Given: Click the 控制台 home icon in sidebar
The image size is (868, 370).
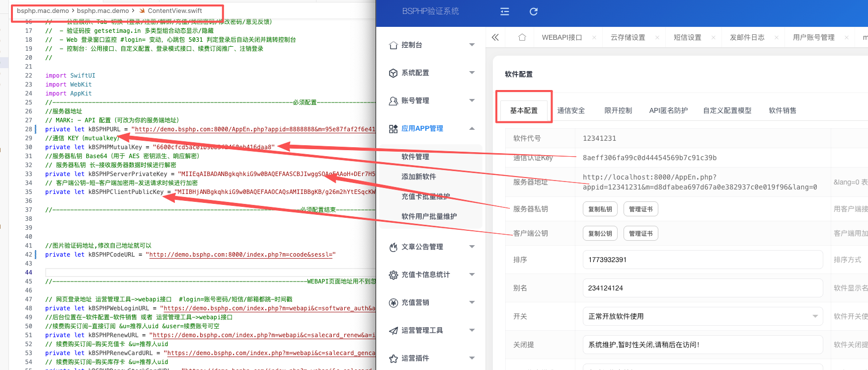Looking at the screenshot, I should tap(393, 45).
